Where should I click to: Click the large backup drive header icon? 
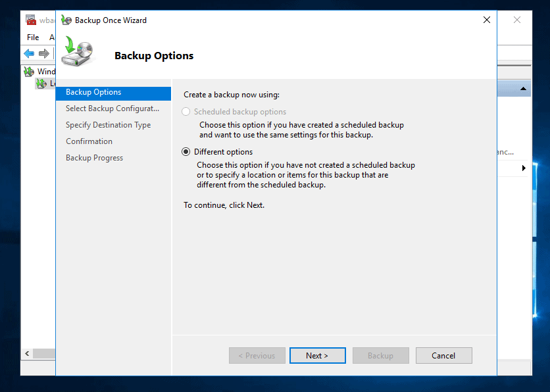(x=78, y=52)
